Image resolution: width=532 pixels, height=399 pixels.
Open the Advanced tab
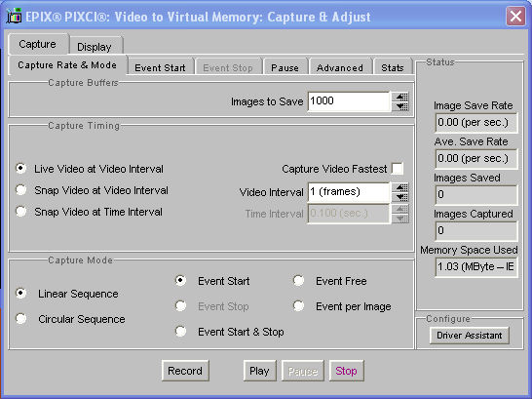coord(340,67)
